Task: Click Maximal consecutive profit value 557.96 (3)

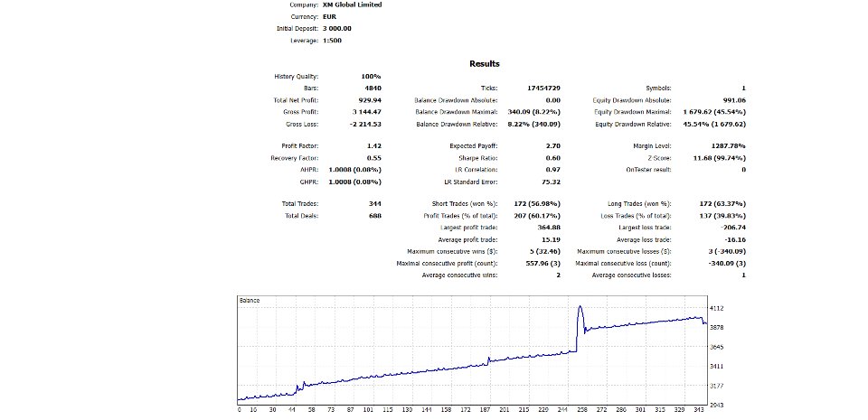Action: point(543,264)
